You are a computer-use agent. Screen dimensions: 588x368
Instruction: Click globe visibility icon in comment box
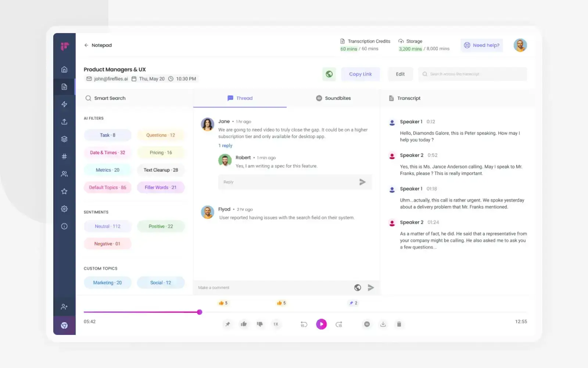pos(358,288)
